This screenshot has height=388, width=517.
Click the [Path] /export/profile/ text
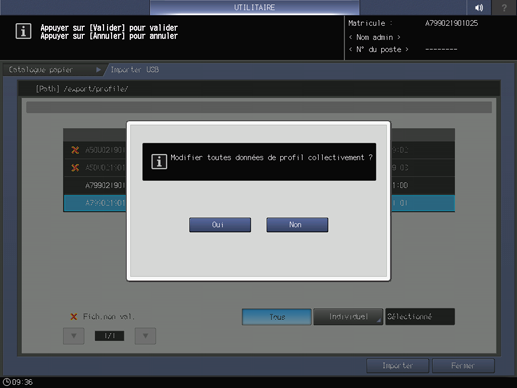pyautogui.click(x=82, y=89)
